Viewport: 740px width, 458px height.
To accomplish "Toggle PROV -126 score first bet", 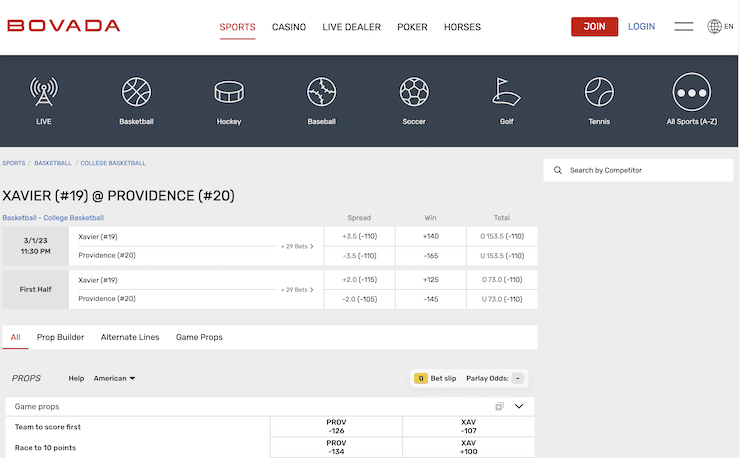I will click(336, 427).
